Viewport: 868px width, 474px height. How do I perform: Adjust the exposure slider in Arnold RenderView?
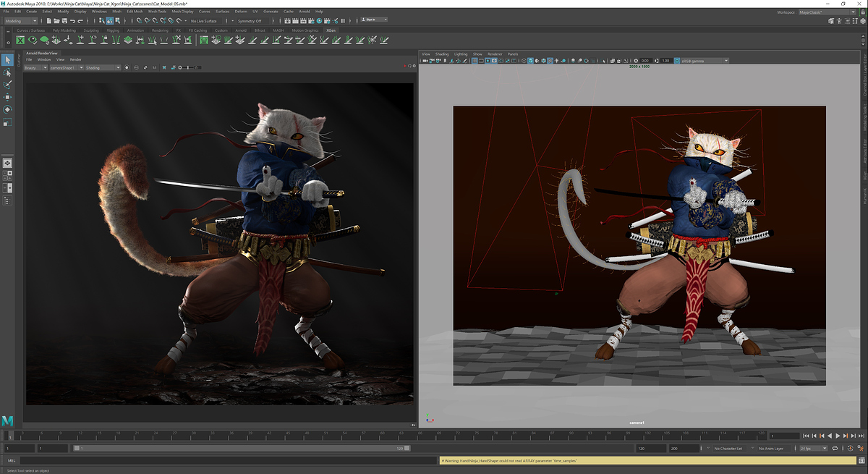(x=190, y=67)
